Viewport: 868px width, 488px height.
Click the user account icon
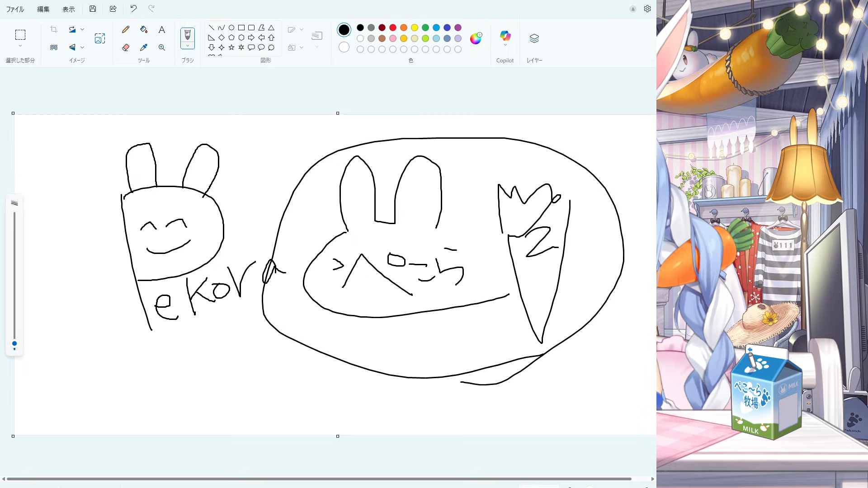[x=633, y=9]
